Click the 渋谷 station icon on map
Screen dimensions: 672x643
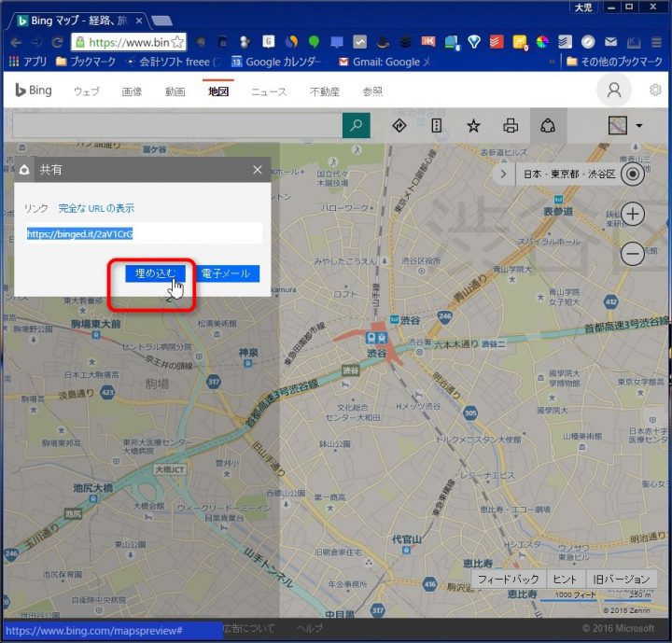[377, 338]
